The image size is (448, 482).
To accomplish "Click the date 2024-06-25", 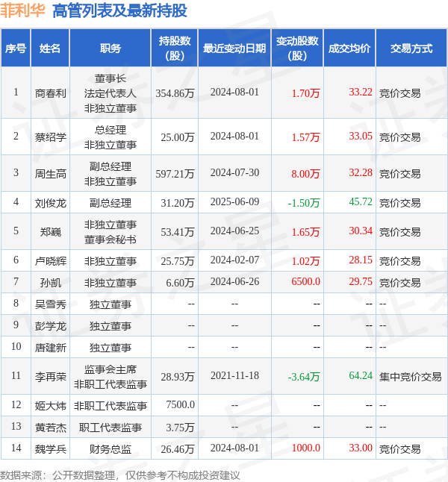I will click(x=234, y=231).
